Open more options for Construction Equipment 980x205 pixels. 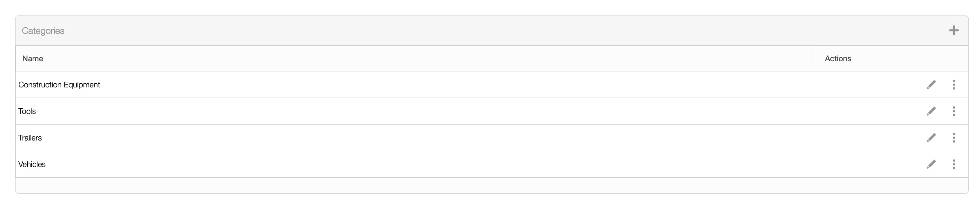[x=954, y=85]
